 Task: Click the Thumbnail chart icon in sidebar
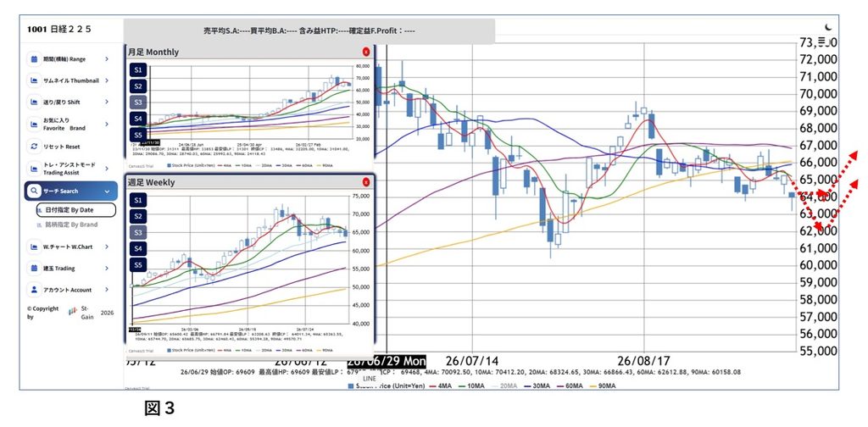(x=34, y=80)
